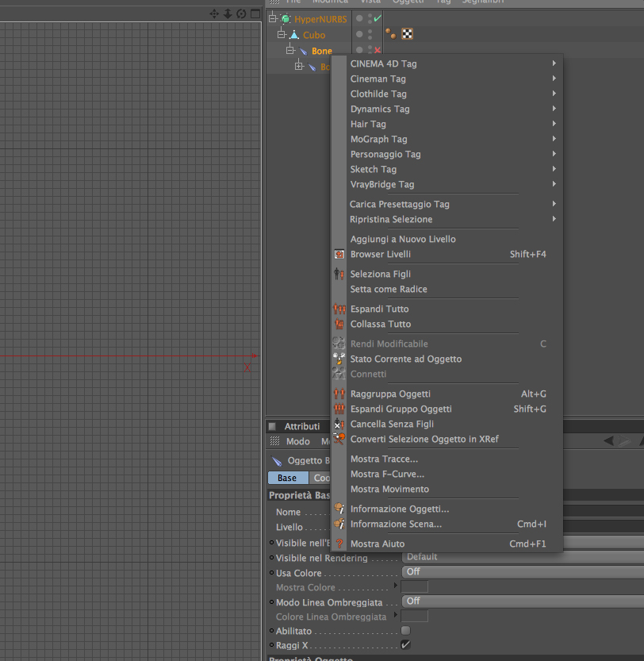
Task: Toggle the red X enable on Bone
Action: [x=378, y=50]
